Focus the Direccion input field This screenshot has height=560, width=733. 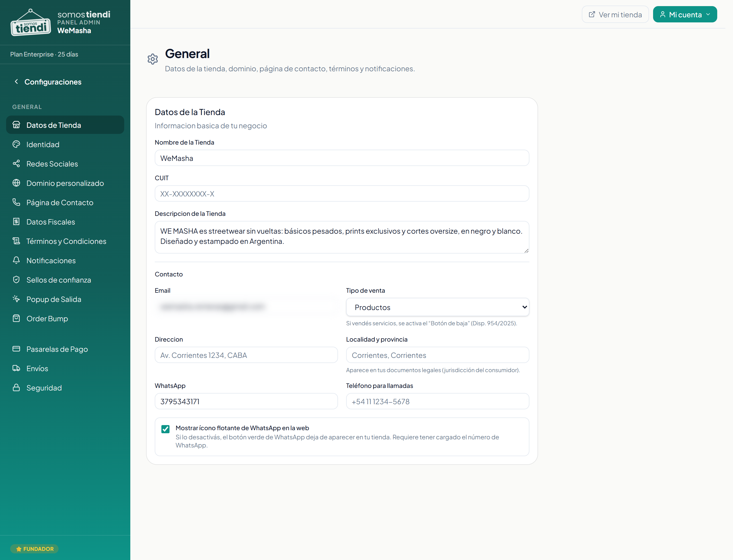click(x=246, y=355)
